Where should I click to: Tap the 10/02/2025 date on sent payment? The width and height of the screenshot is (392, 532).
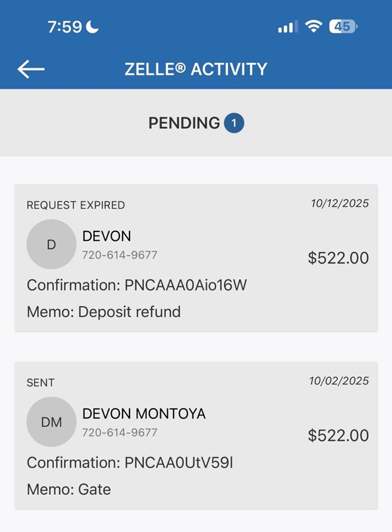[x=339, y=381]
